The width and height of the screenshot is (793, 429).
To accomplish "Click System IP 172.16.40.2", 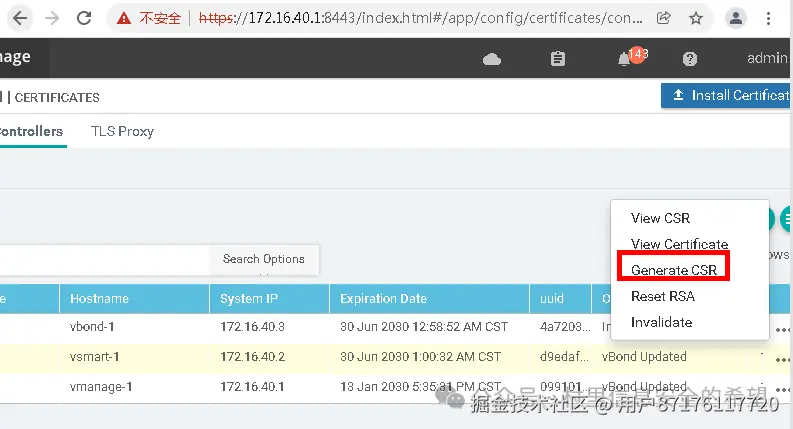I will coord(252,357).
